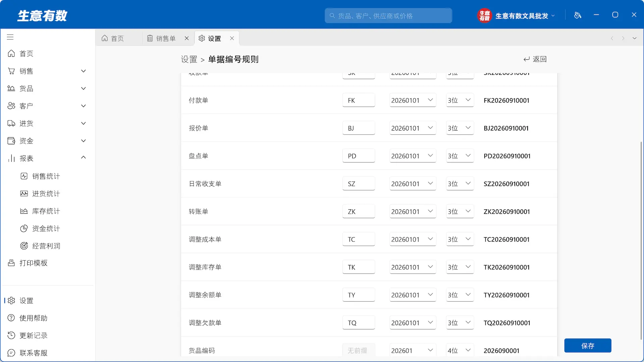The image size is (644, 362).
Task: Go to previous tab arrow
Action: click(612, 38)
